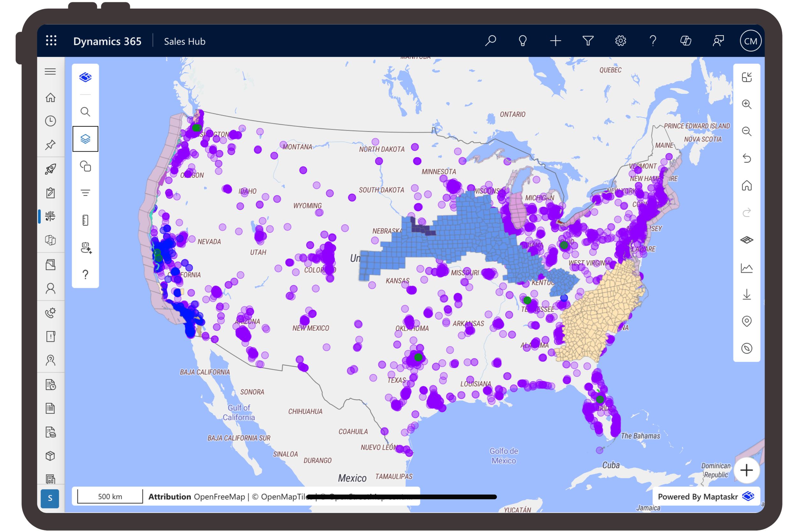Image resolution: width=798 pixels, height=532 pixels.
Task: Open the Home item in sidebar
Action: pyautogui.click(x=50, y=97)
